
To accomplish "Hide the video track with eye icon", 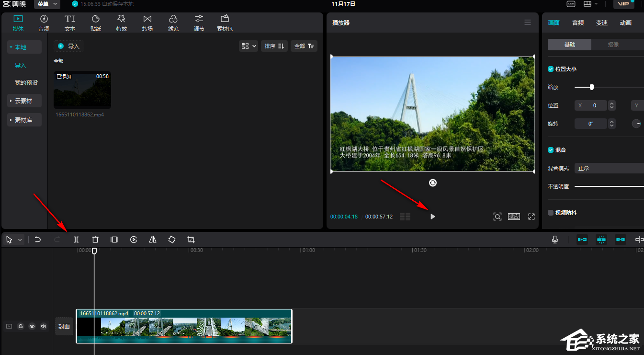I will [x=32, y=326].
